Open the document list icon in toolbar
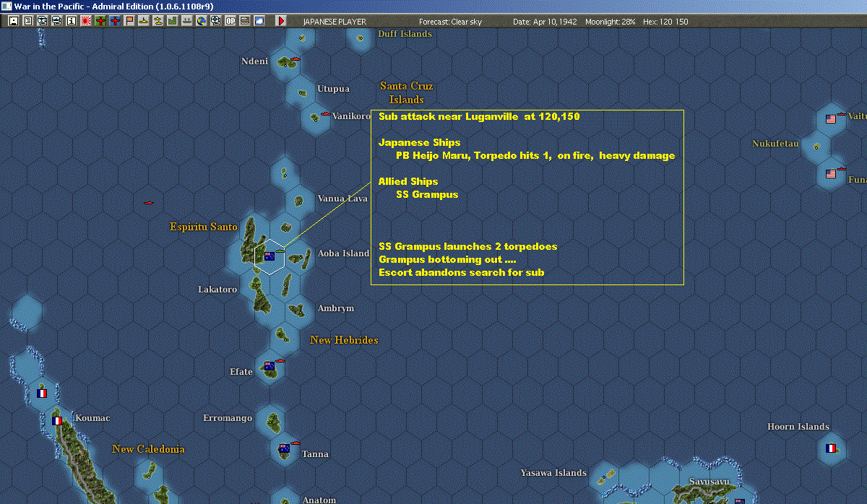 click(x=28, y=21)
